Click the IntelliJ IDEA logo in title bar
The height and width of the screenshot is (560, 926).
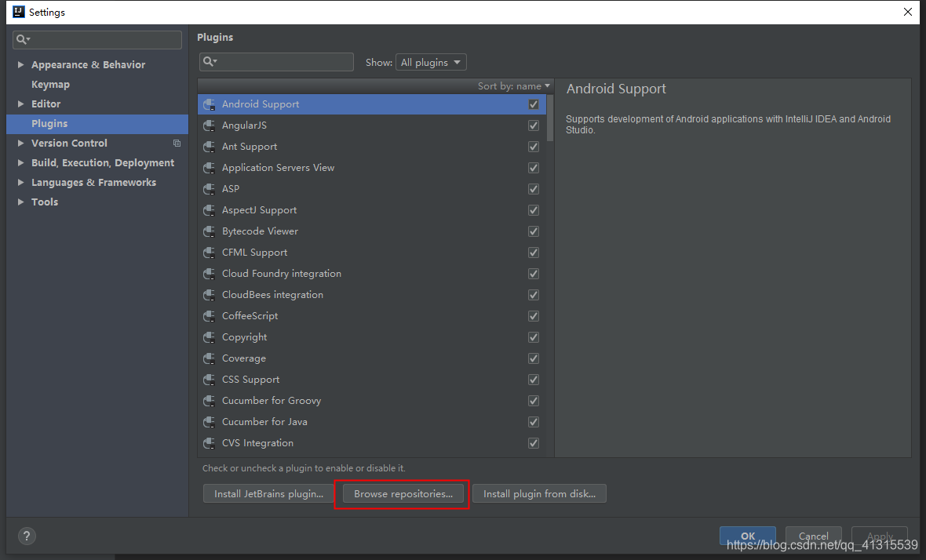[18, 12]
